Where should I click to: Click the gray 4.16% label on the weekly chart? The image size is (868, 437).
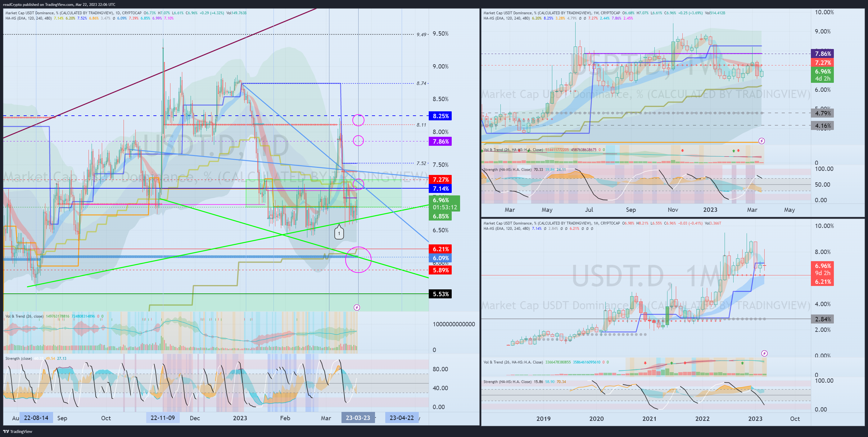click(822, 126)
